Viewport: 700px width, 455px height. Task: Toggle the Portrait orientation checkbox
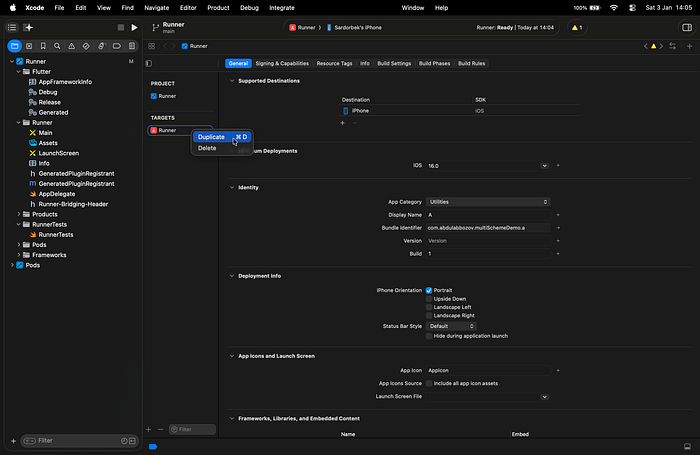[429, 290]
